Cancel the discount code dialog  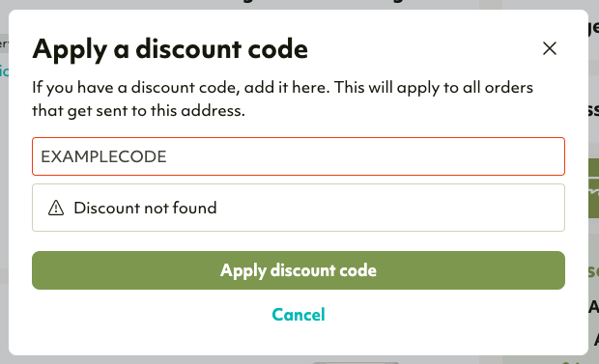299,315
